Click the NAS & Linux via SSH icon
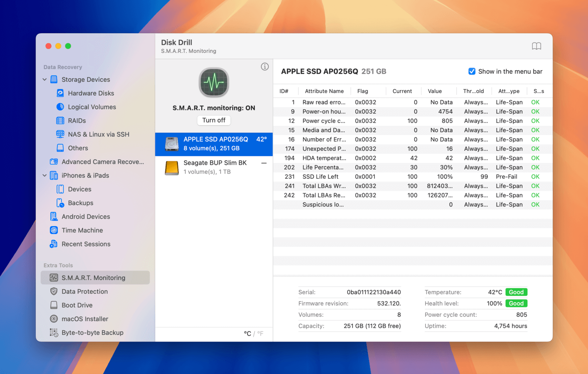588x374 pixels. [x=60, y=134]
